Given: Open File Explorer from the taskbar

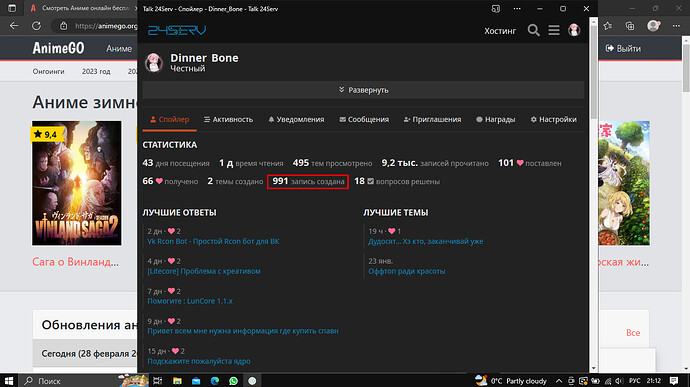Looking at the screenshot, I should [177, 381].
